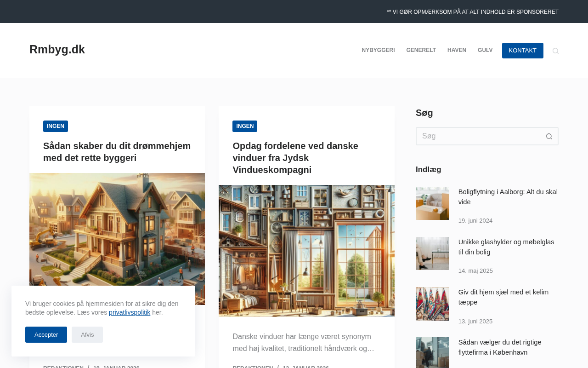The image size is (588, 368).
Task: Decline cookies with the Afvis button
Action: click(x=87, y=334)
